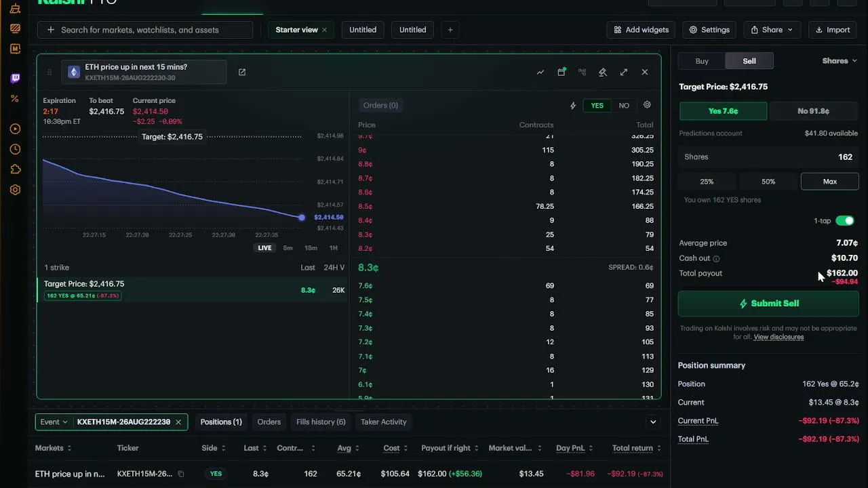Sort by the Total return column
The height and width of the screenshot is (488, 868).
pos(637,448)
